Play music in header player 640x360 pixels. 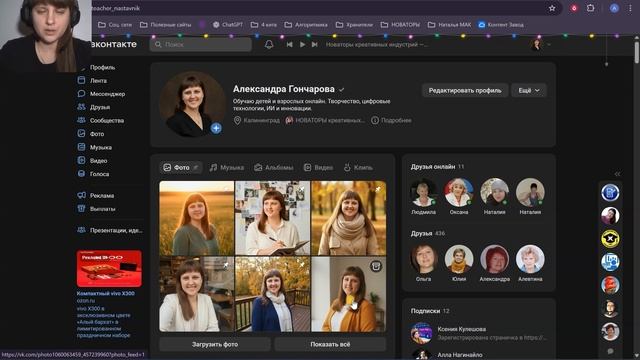click(x=302, y=44)
